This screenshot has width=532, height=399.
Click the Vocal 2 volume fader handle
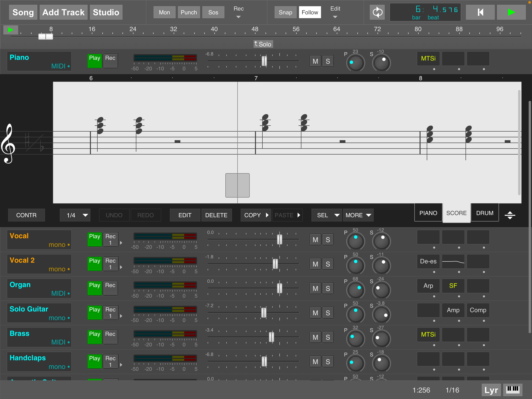pos(275,264)
